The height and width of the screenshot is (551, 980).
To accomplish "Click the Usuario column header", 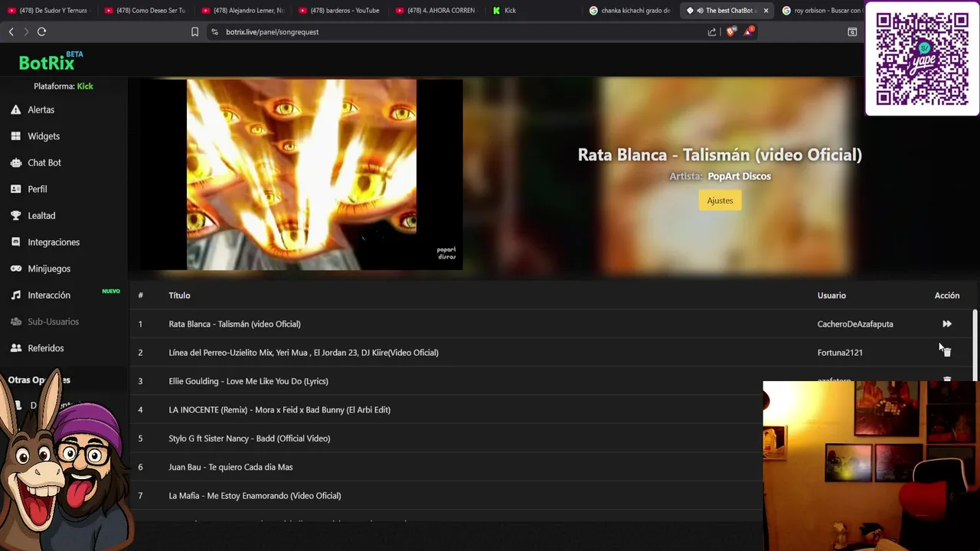I will (x=831, y=295).
